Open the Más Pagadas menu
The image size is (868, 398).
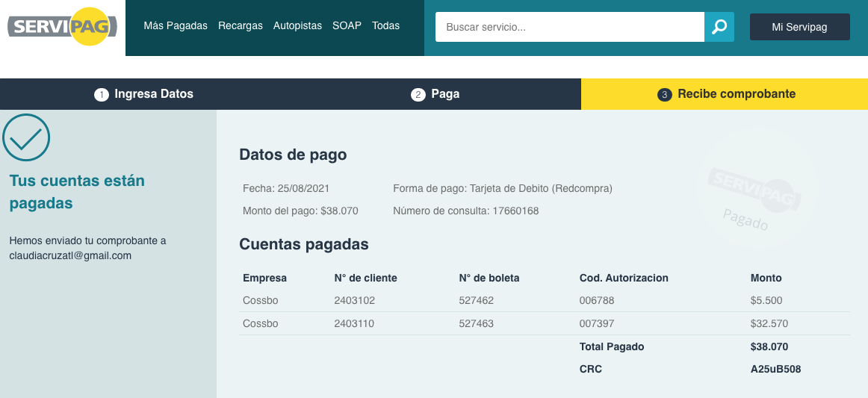(176, 25)
